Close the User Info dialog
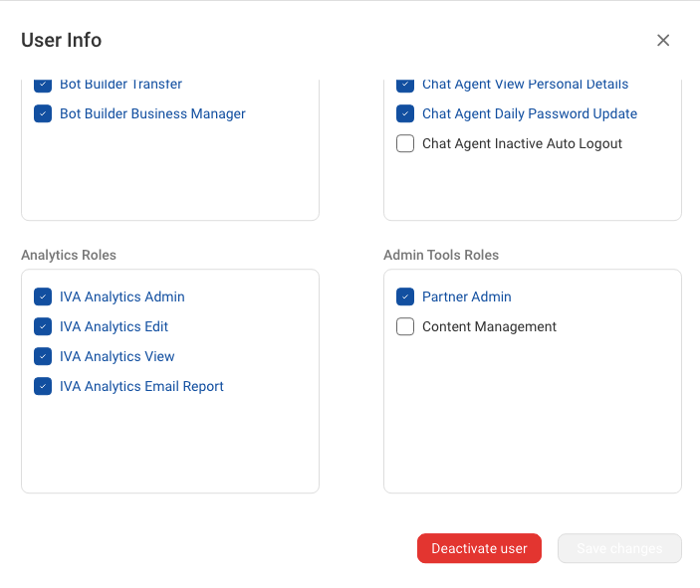The width and height of the screenshot is (700, 588). pyautogui.click(x=663, y=40)
